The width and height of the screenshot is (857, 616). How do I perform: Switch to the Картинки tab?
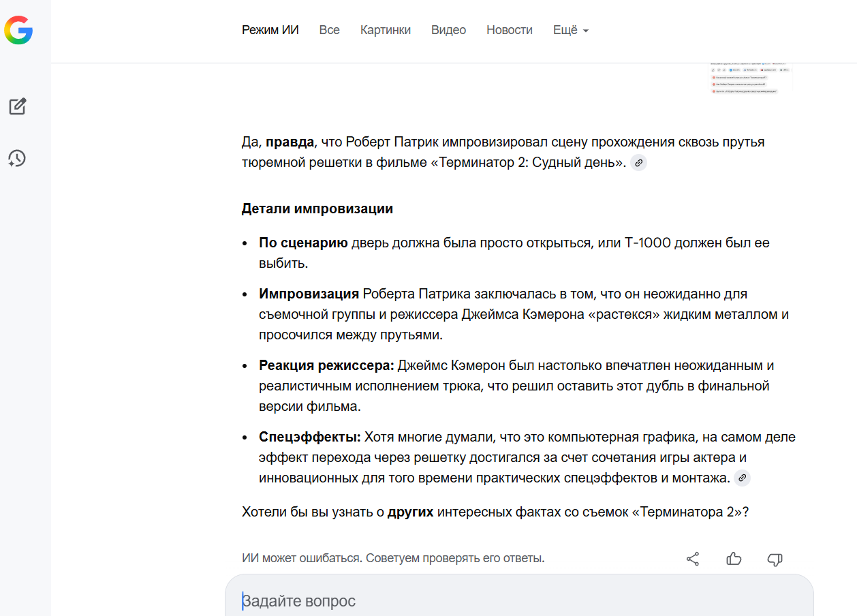point(386,30)
